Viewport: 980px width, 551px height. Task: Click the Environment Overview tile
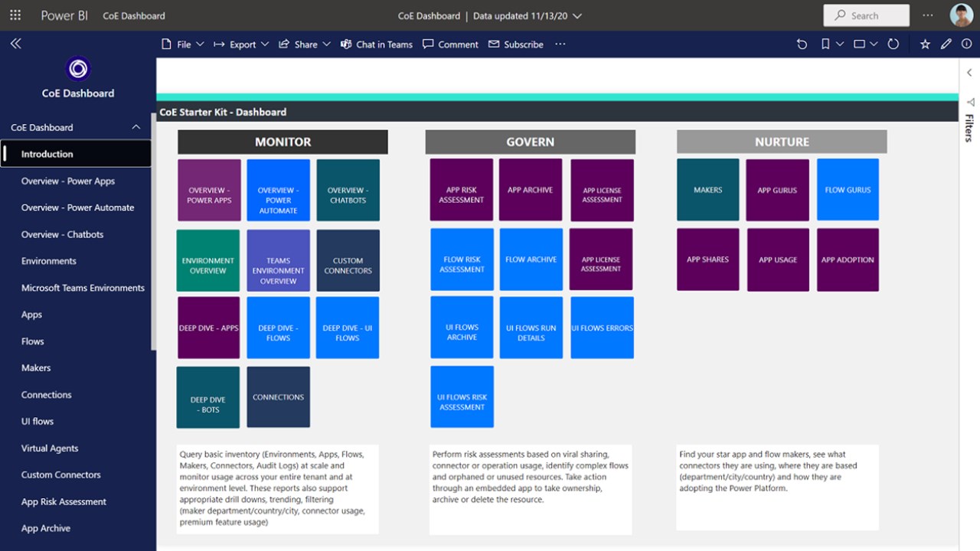coord(207,260)
